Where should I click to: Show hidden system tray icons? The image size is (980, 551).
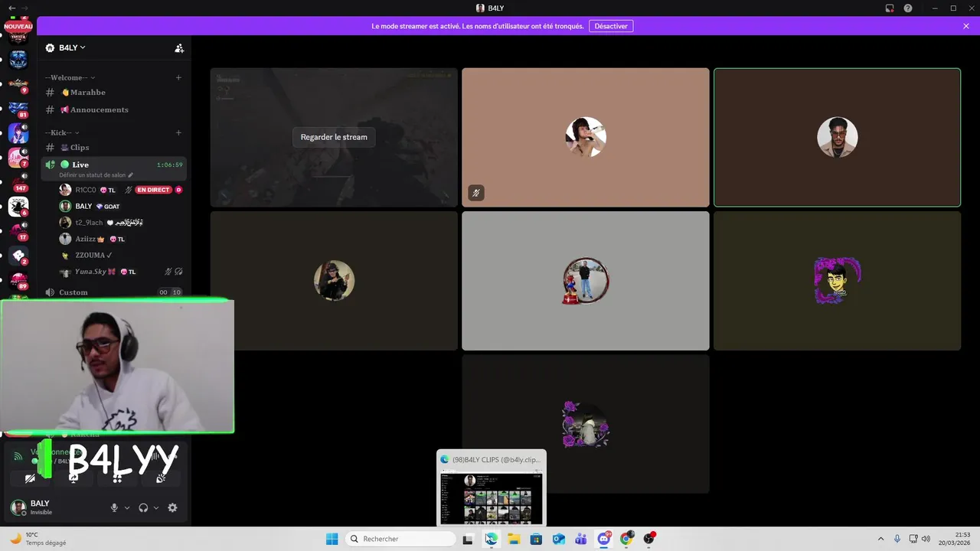pos(880,539)
